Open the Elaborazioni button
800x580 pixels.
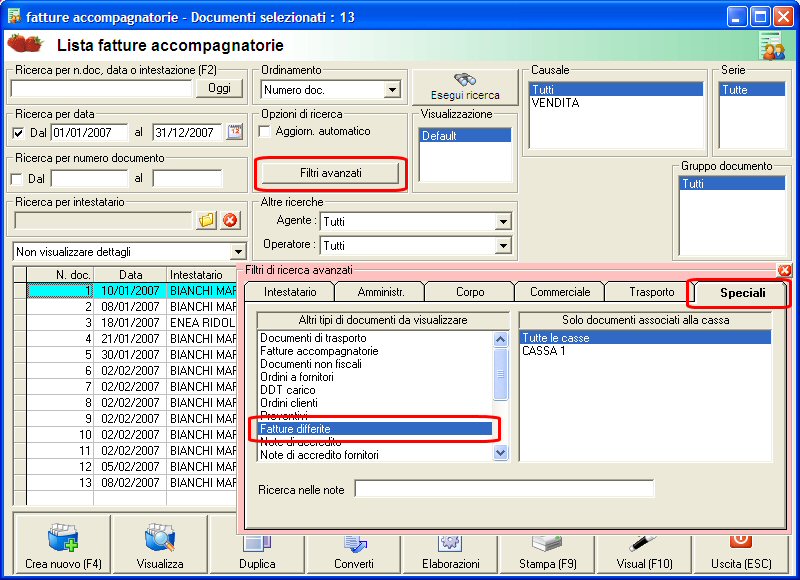[451, 554]
